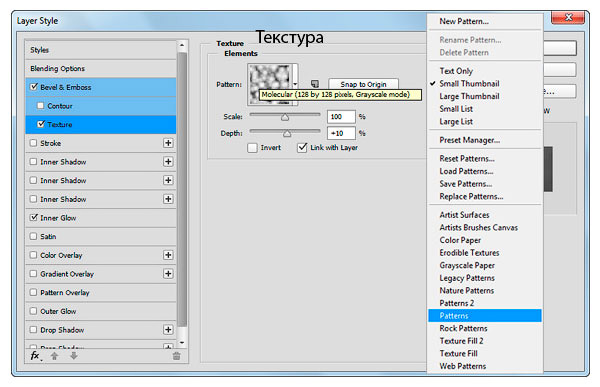600x387 pixels.
Task: Load the Texture Fill 2 set
Action: pyautogui.click(x=461, y=341)
